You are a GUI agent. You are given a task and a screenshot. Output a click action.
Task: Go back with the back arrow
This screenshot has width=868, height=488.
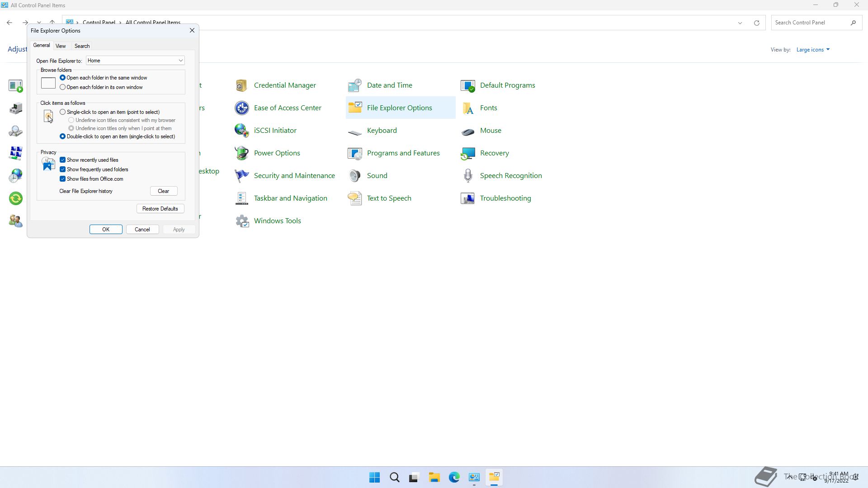(x=9, y=23)
